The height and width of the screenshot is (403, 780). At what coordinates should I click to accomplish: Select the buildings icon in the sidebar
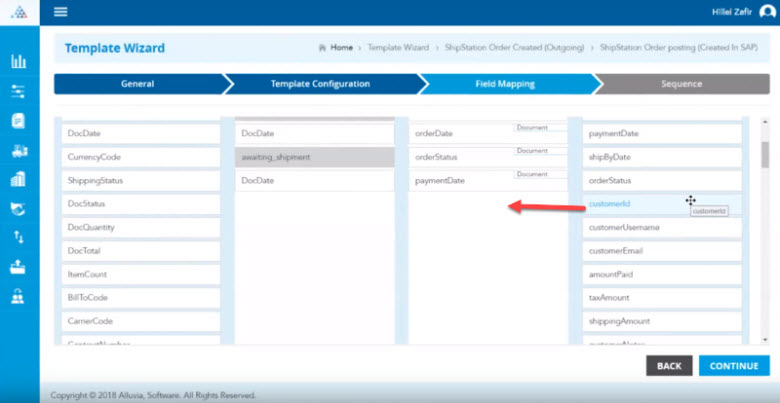click(18, 180)
